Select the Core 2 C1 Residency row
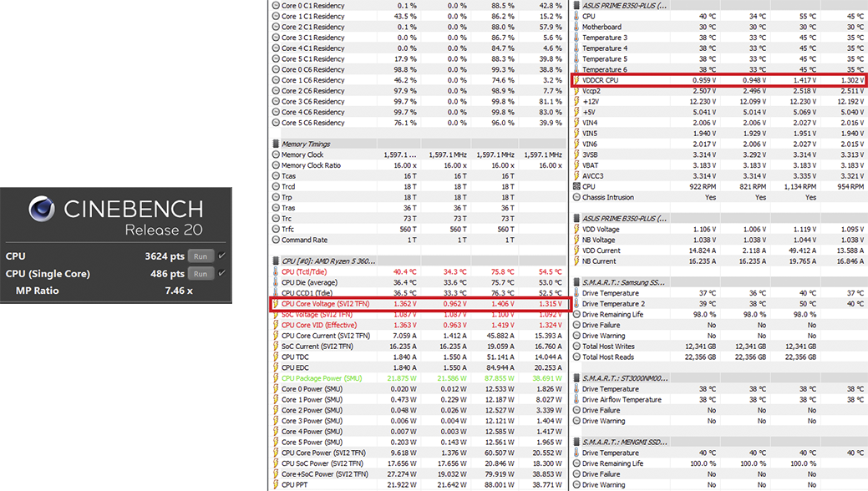 [419, 27]
